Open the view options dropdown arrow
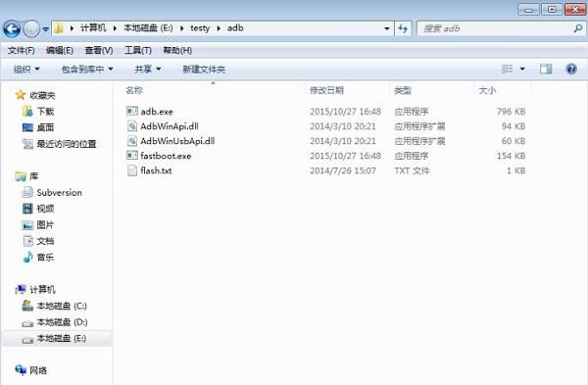 pos(522,69)
